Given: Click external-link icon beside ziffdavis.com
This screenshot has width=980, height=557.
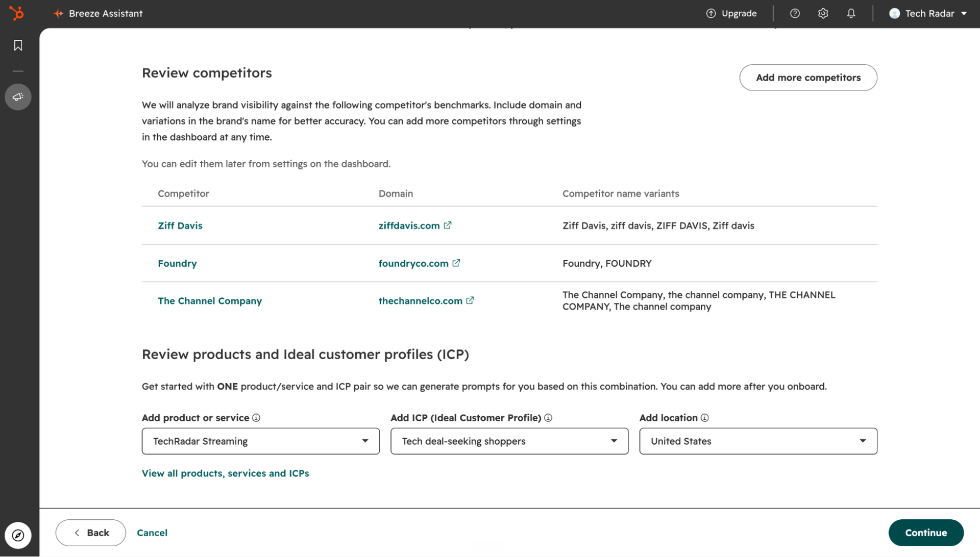Looking at the screenshot, I should click(448, 225).
